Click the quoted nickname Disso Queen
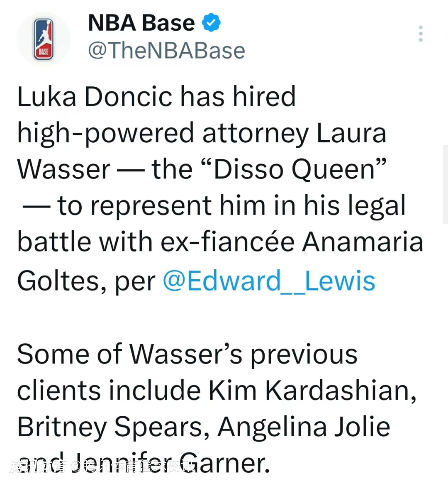 tap(294, 169)
